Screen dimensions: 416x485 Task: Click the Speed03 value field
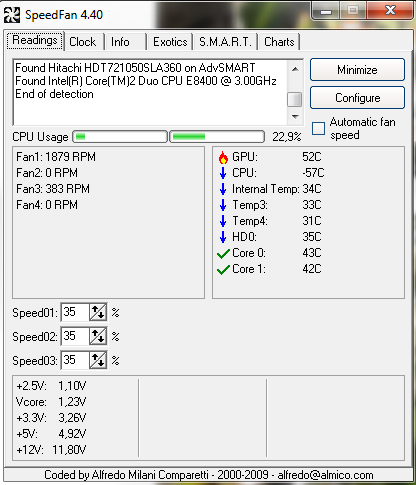coord(75,360)
